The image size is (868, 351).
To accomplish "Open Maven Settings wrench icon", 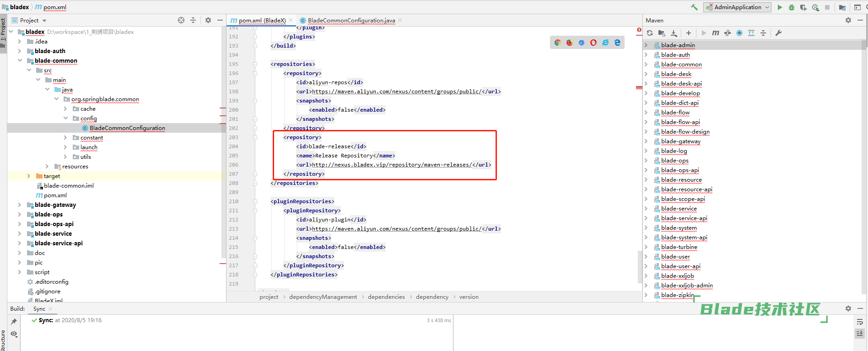I will 778,33.
